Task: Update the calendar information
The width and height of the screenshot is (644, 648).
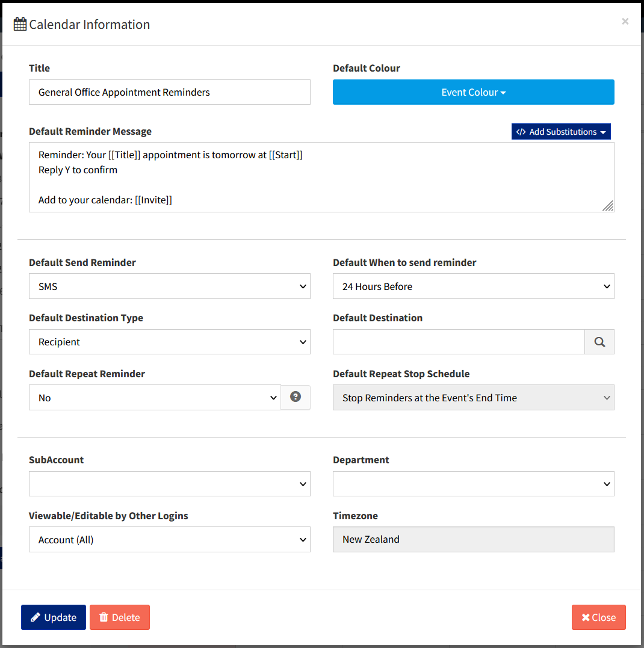Action: tap(53, 617)
